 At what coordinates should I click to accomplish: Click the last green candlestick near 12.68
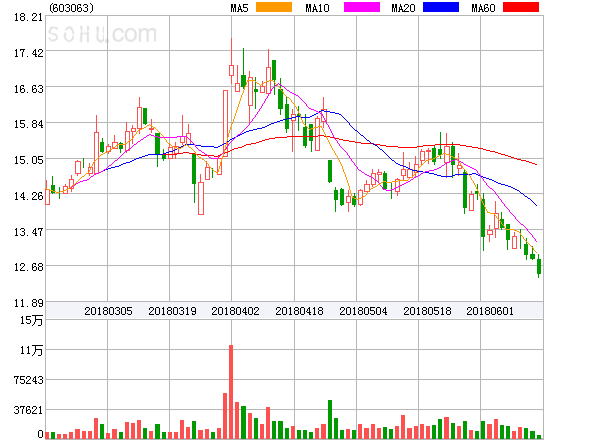pos(539,266)
